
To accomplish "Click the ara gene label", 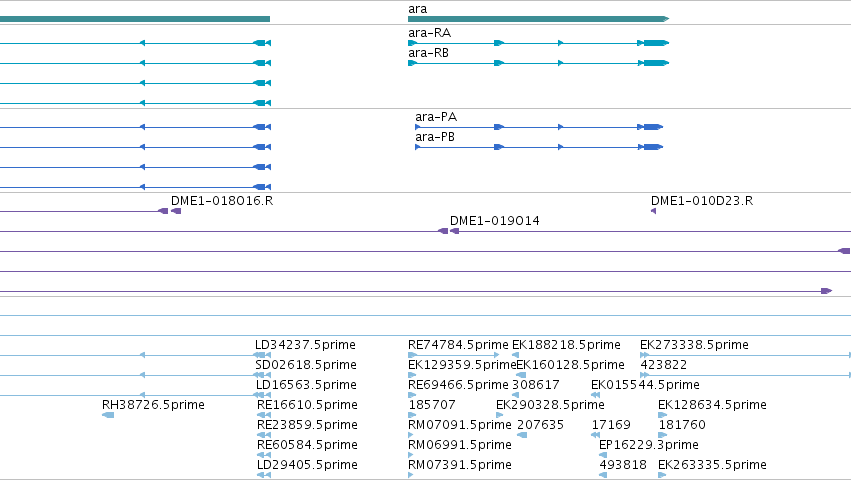I will pos(417,9).
